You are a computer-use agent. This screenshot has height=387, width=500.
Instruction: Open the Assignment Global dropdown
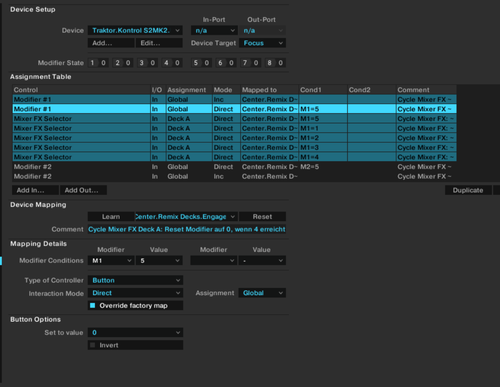(262, 293)
